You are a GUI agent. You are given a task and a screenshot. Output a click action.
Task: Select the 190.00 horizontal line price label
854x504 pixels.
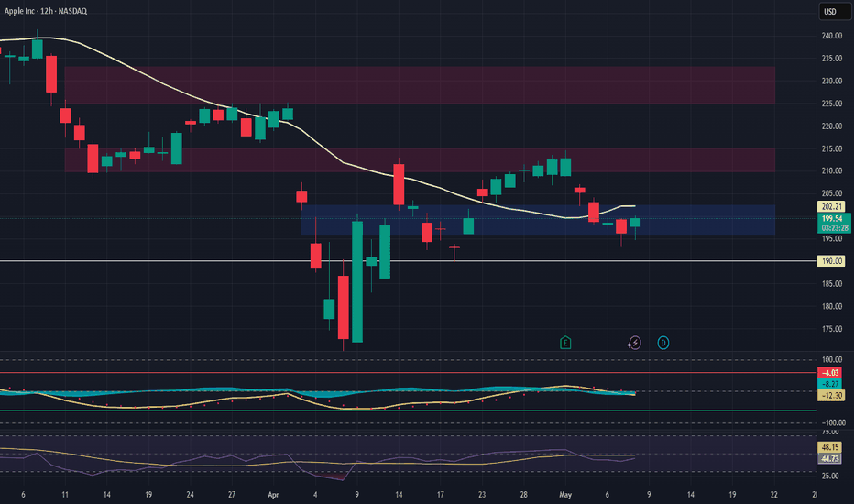[x=832, y=261]
